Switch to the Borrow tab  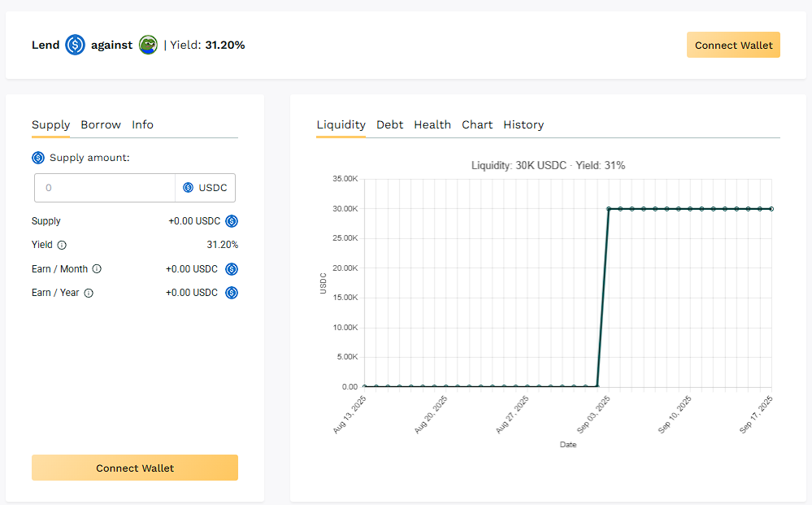tap(101, 125)
